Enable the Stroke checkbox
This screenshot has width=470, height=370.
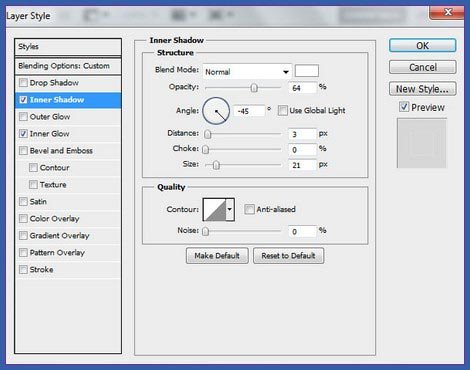(x=23, y=269)
